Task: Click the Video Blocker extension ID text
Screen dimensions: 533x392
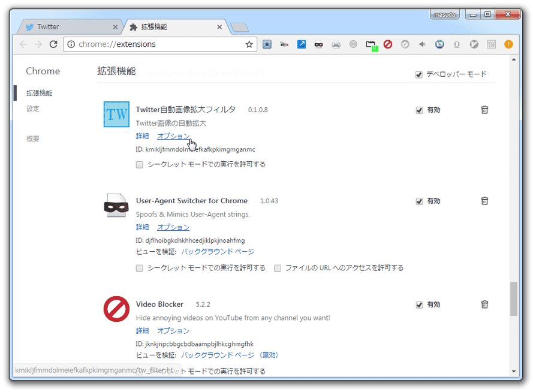Action: pyautogui.click(x=195, y=344)
